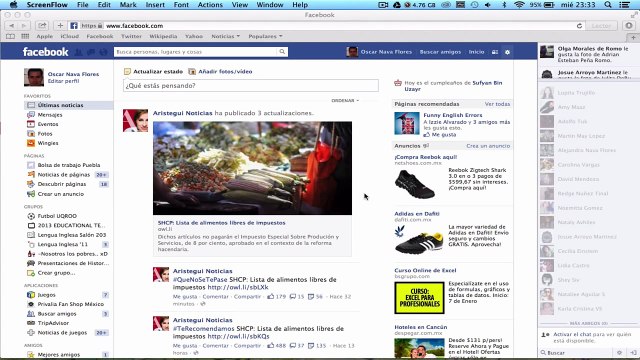Click Editar perfil link

point(63,81)
